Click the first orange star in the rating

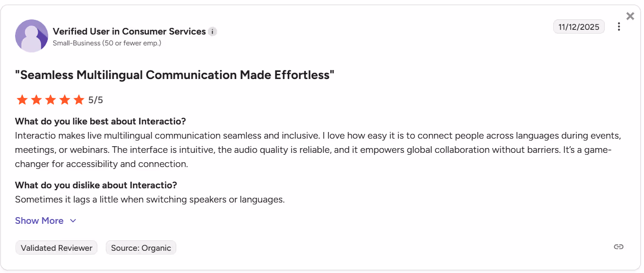[x=22, y=99]
